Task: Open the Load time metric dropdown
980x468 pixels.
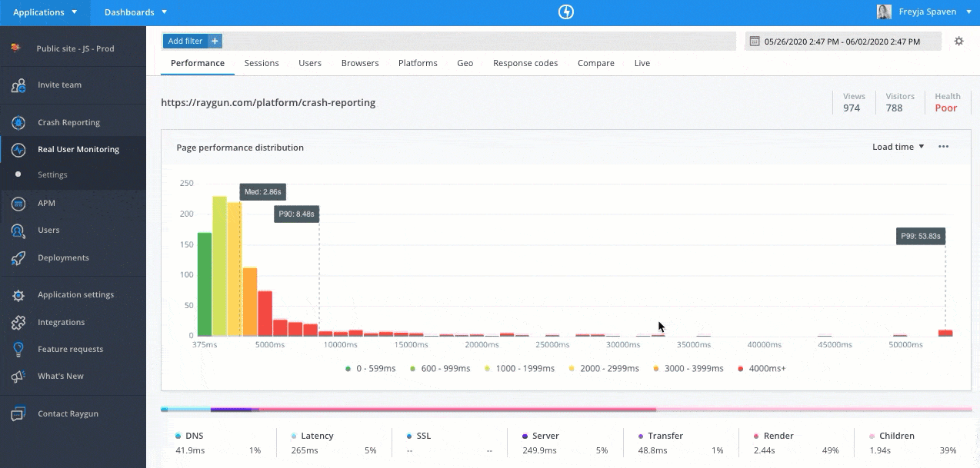Action: click(898, 147)
